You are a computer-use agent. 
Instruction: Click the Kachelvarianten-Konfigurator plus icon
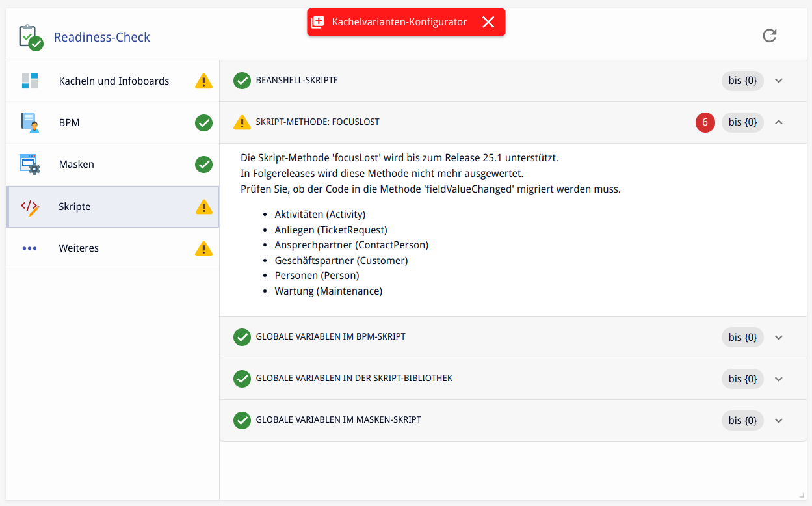tap(317, 22)
